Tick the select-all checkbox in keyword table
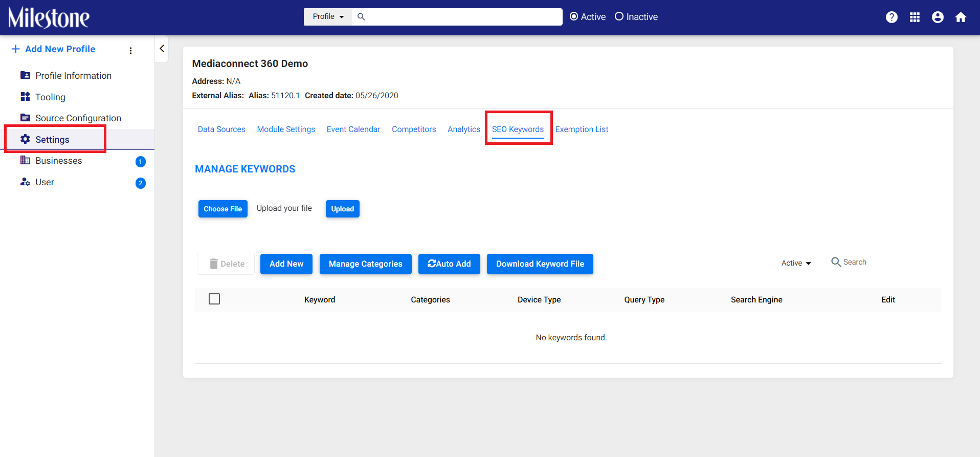 tap(214, 299)
